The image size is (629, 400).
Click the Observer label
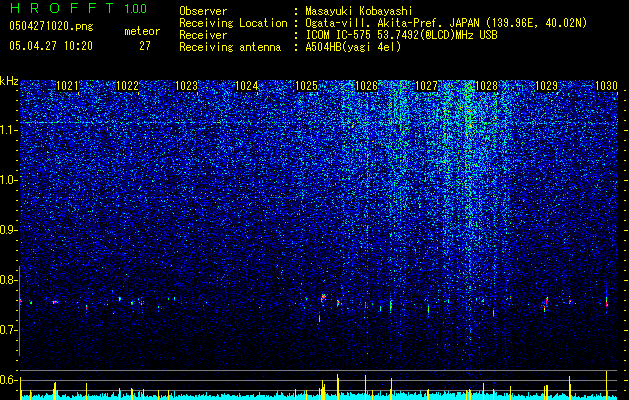click(x=203, y=11)
